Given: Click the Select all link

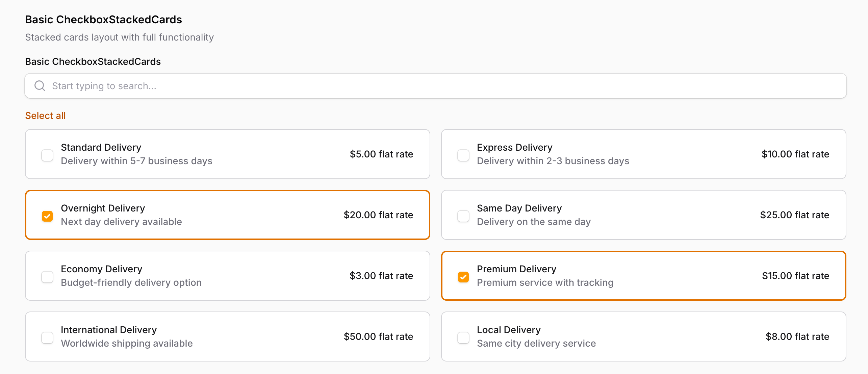Looking at the screenshot, I should point(45,116).
